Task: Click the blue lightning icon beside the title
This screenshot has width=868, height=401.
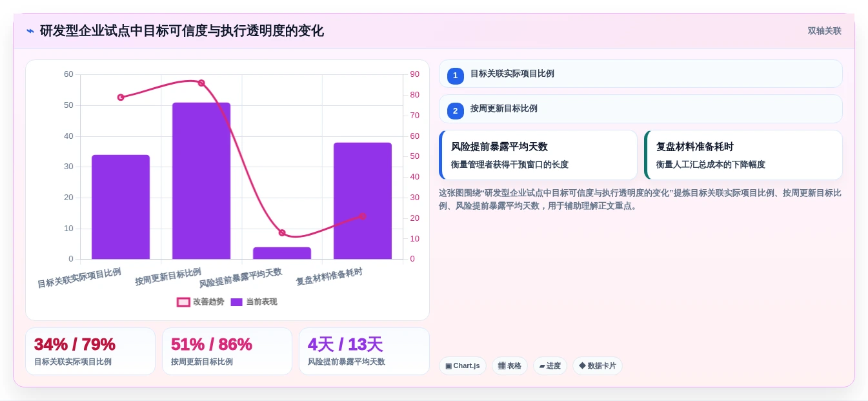Action: point(30,31)
